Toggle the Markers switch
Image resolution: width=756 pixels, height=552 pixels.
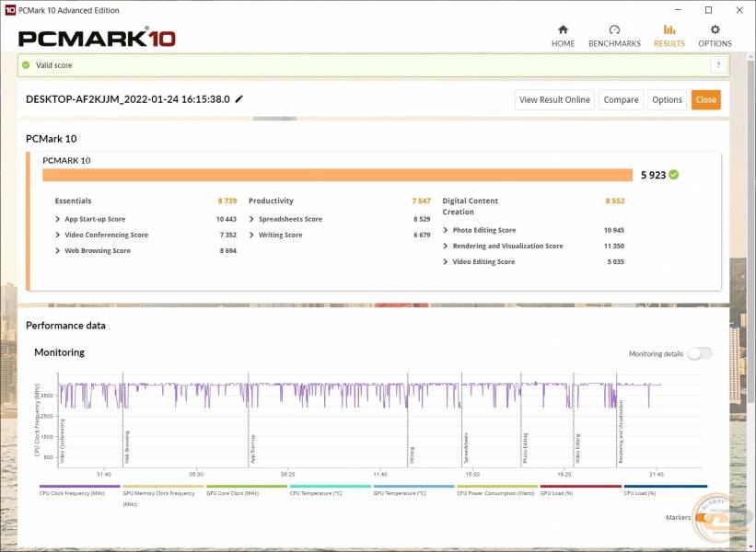[703, 517]
